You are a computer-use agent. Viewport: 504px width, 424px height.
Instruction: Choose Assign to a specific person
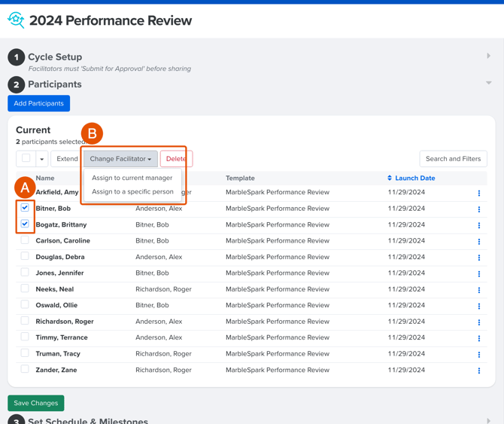[132, 192]
